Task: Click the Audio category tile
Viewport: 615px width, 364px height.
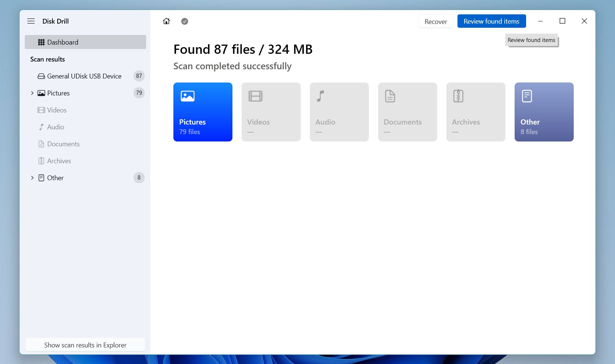Action: 339,112
